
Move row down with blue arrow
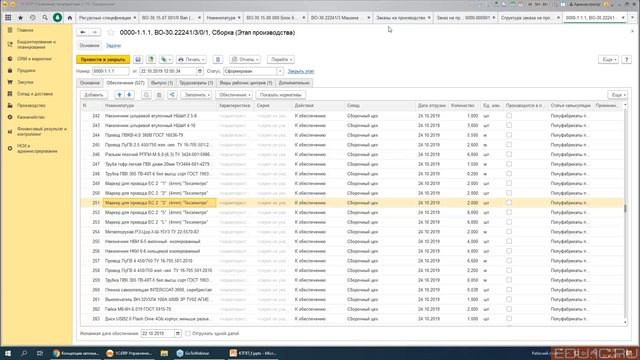pos(129,95)
